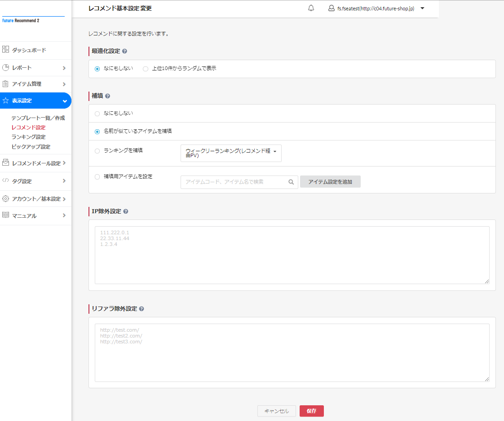504x421 pixels.
Task: Open the account dropdown arrow
Action: [422, 9]
